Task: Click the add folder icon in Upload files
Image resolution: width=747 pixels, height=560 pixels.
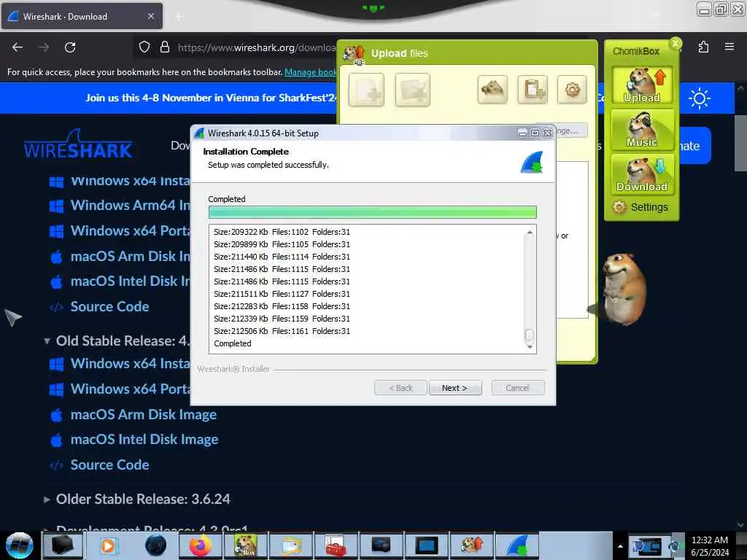Action: coord(413,90)
